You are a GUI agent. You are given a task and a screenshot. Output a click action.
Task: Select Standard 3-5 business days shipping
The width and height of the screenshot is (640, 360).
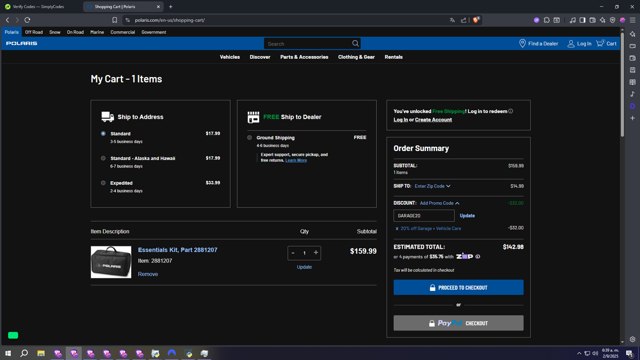point(103,133)
